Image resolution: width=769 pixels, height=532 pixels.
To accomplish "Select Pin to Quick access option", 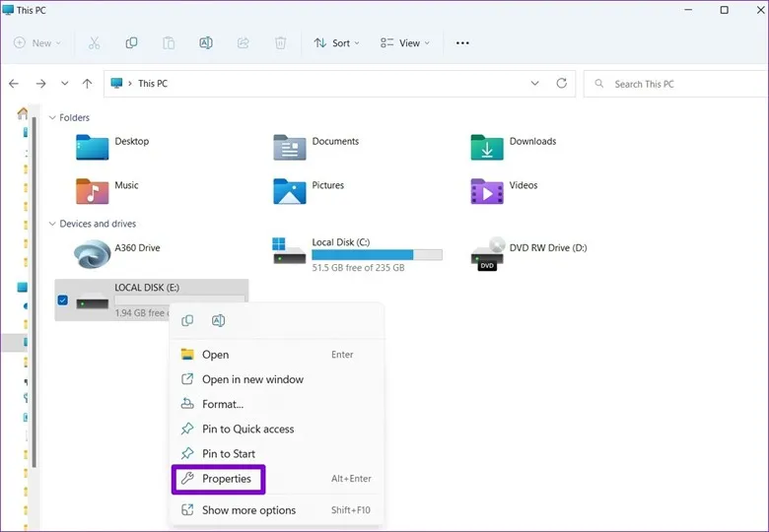I will click(247, 429).
